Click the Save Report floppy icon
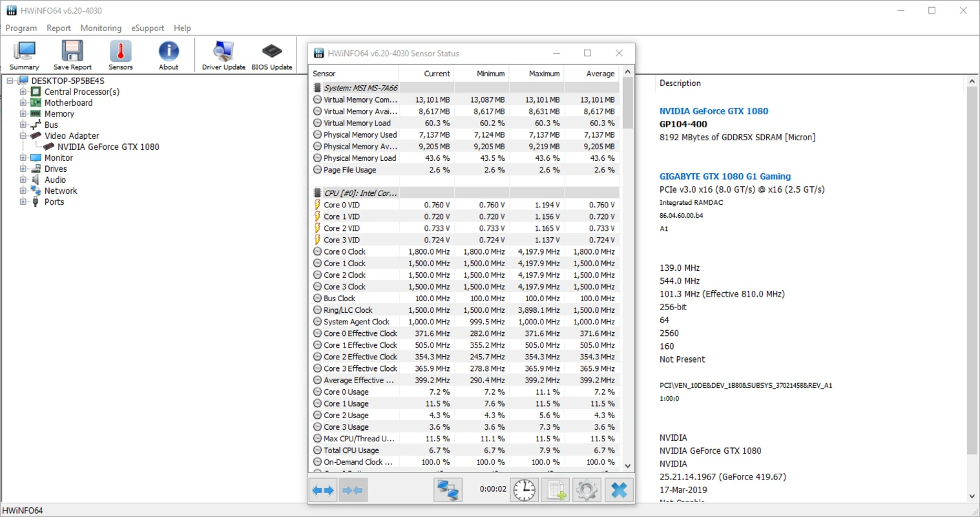Screen dimensions: 980x517 (72, 54)
